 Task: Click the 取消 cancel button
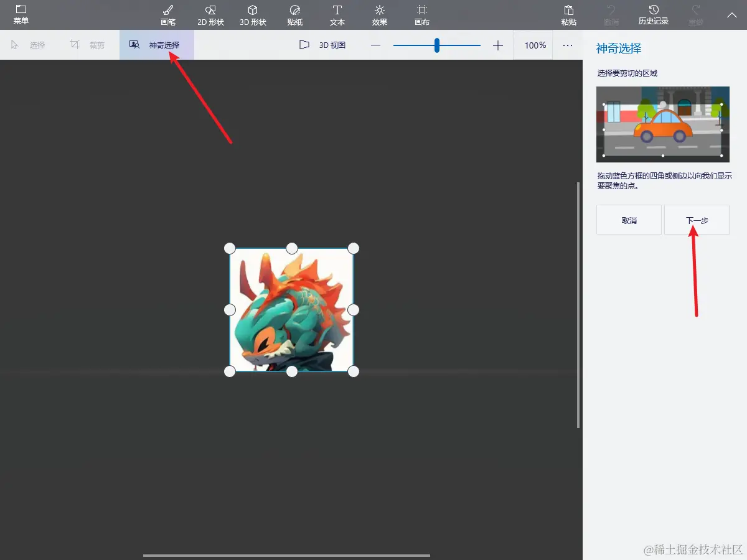click(x=629, y=220)
